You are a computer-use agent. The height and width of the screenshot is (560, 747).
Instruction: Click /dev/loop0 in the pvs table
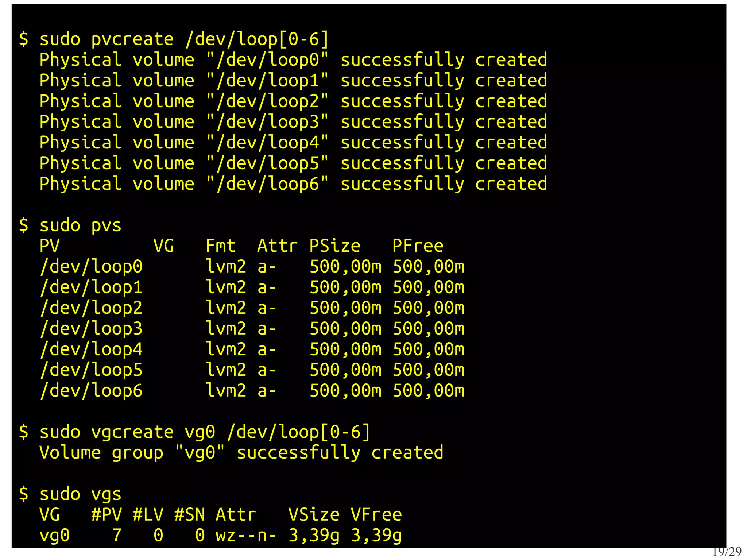[91, 267]
